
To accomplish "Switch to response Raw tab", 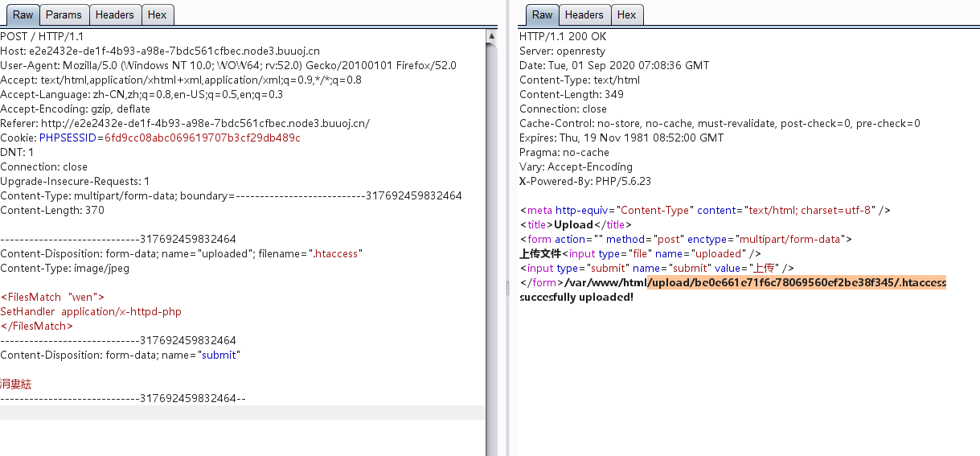I will (543, 14).
